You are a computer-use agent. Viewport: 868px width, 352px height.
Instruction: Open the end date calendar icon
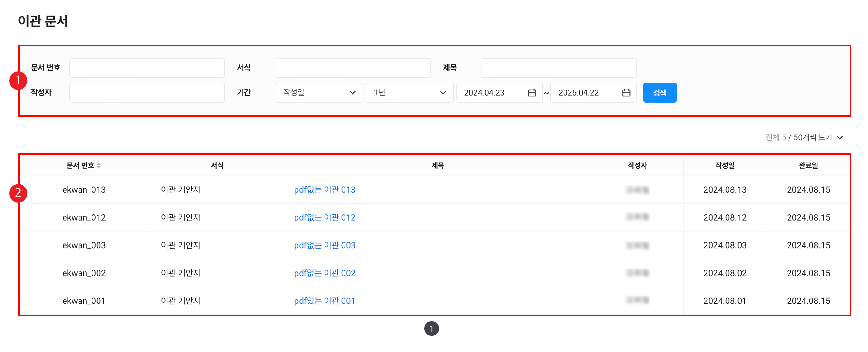click(626, 93)
